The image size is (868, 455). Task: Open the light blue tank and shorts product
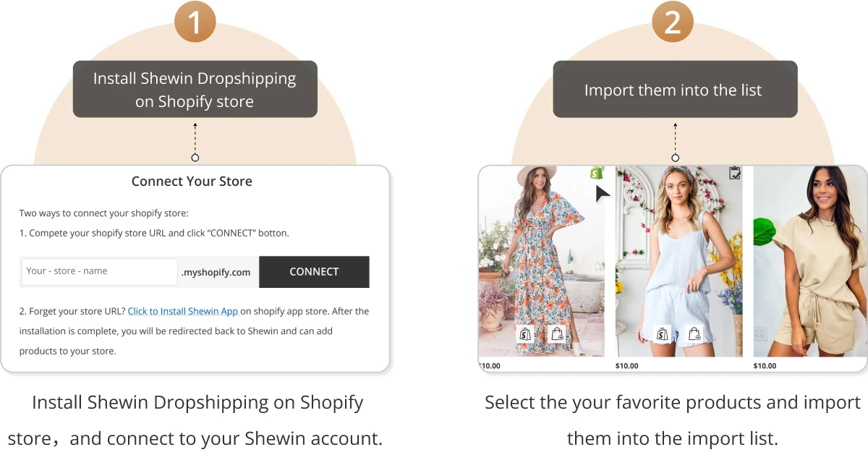(x=679, y=262)
